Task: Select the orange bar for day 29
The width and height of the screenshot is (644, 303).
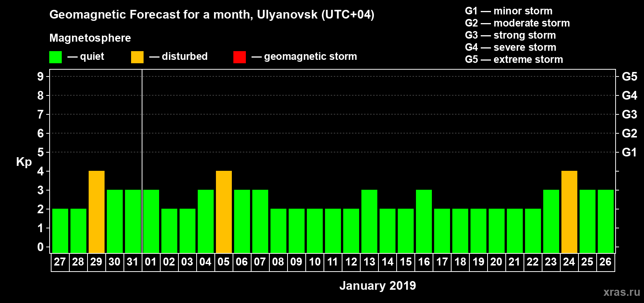Action: coord(97,212)
